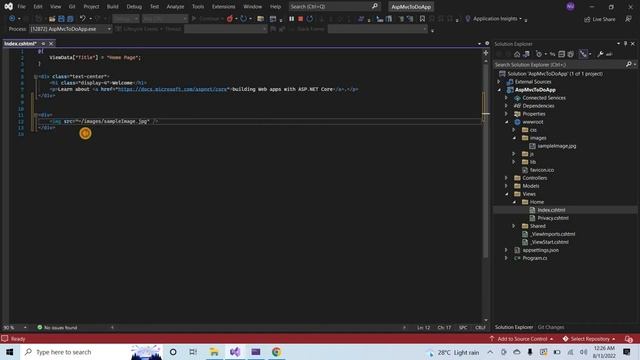Click the Save file icon

(x=61, y=19)
